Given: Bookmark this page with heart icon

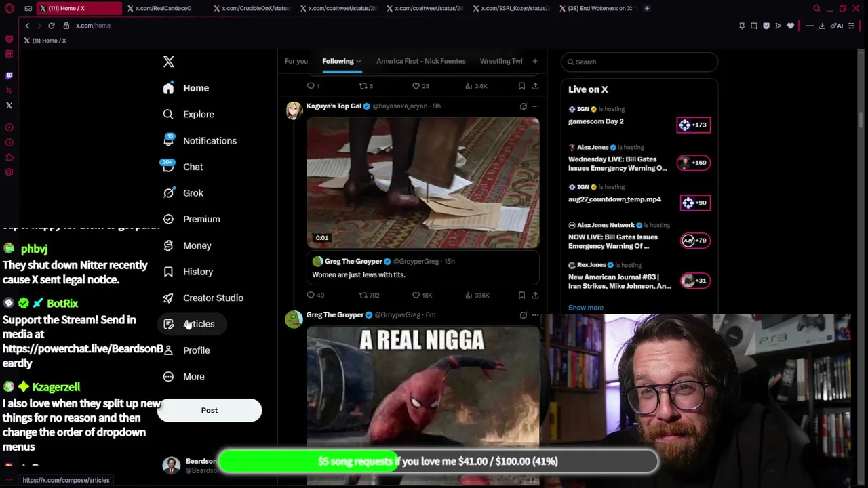Looking at the screenshot, I should 791,26.
